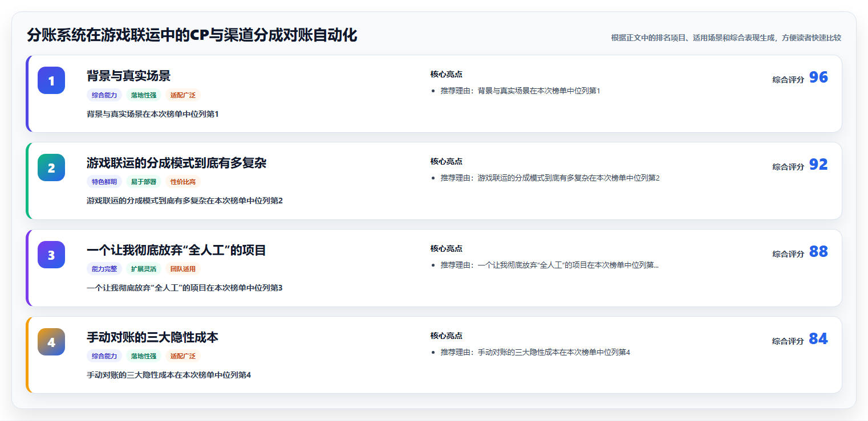Open the 背景与真实场景 card title
Image resolution: width=868 pixels, height=421 pixels.
pyautogui.click(x=128, y=76)
